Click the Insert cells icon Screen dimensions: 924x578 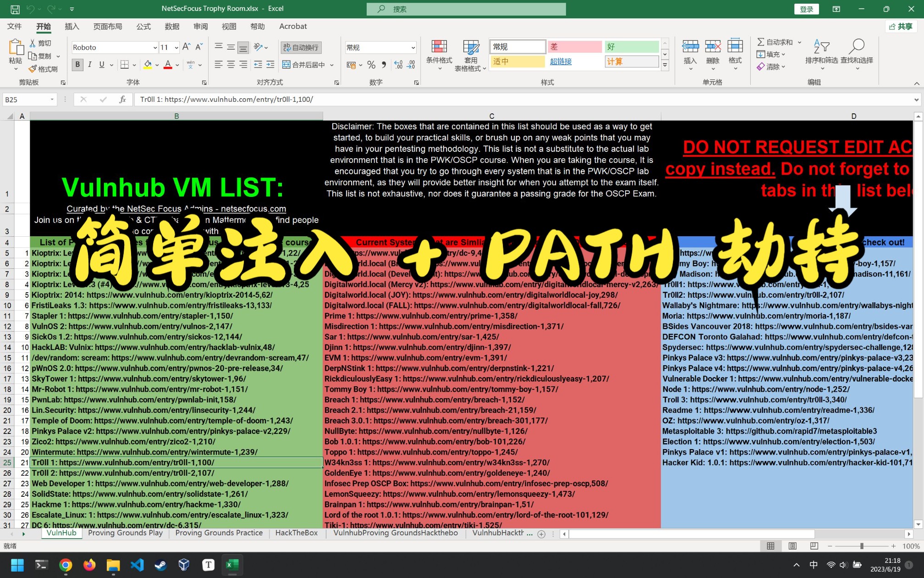(690, 47)
